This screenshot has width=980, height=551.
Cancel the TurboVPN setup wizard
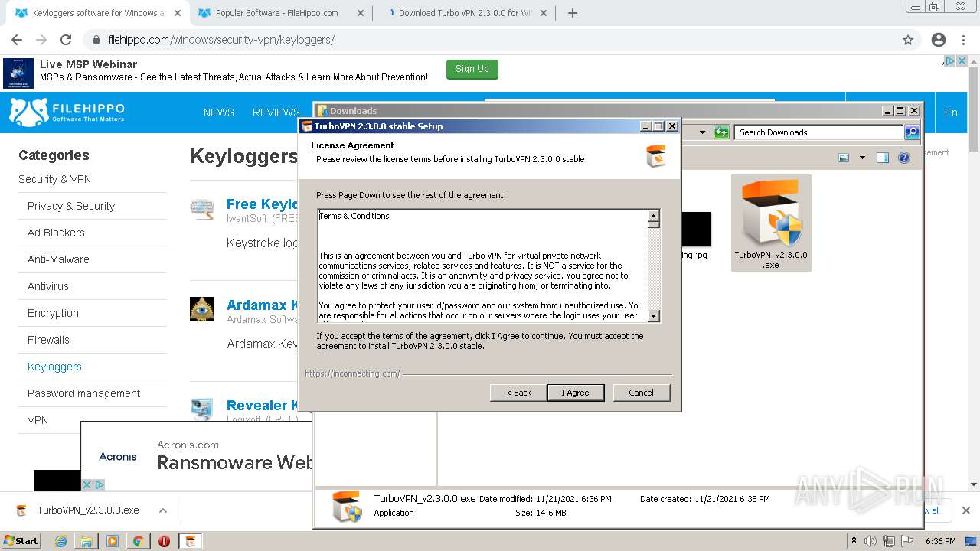[641, 393]
